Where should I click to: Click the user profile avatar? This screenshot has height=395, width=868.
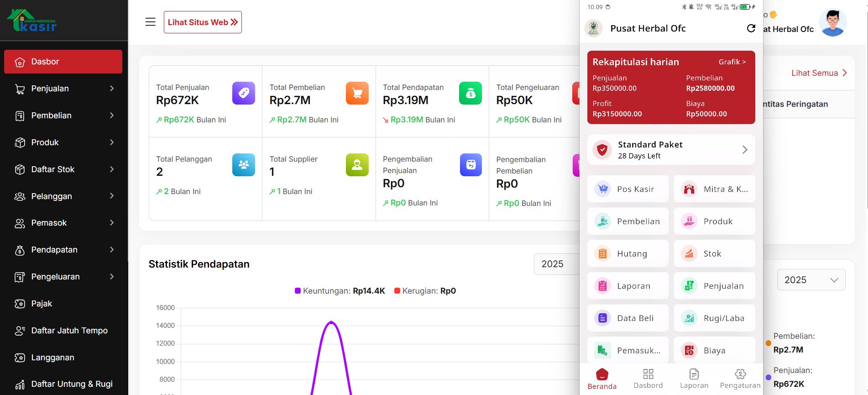[832, 23]
